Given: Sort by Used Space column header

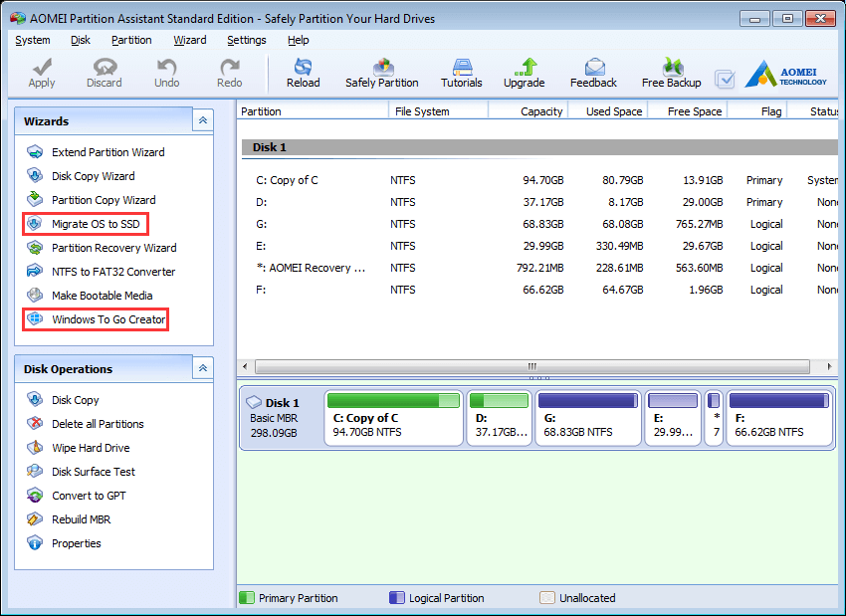Looking at the screenshot, I should click(607, 111).
